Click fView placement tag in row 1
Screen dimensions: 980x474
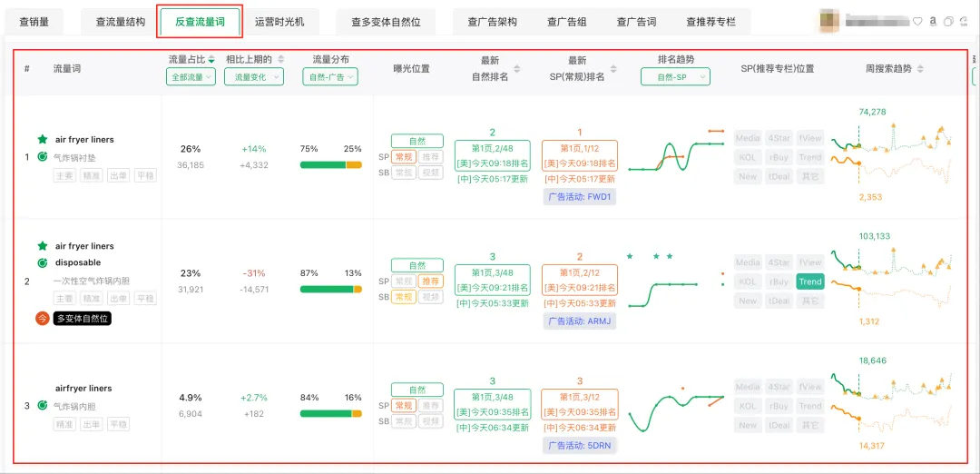810,138
